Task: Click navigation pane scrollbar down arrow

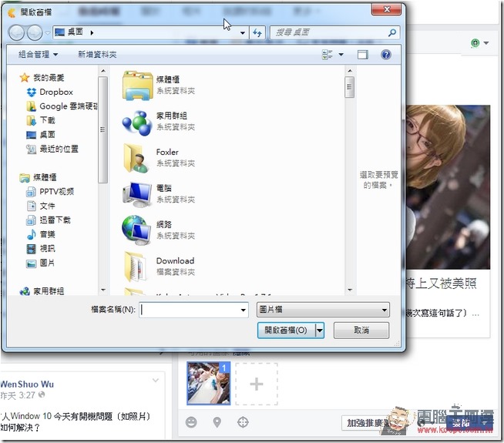Action: pyautogui.click(x=102, y=290)
